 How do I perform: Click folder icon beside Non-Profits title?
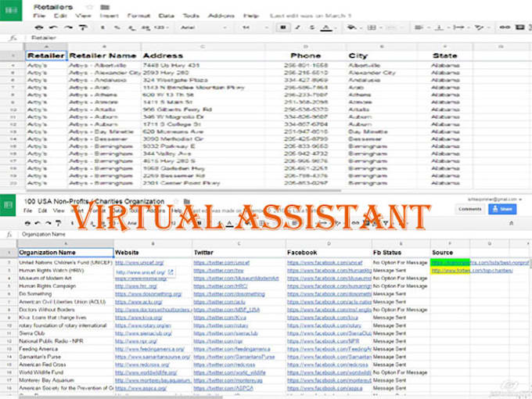187,202
